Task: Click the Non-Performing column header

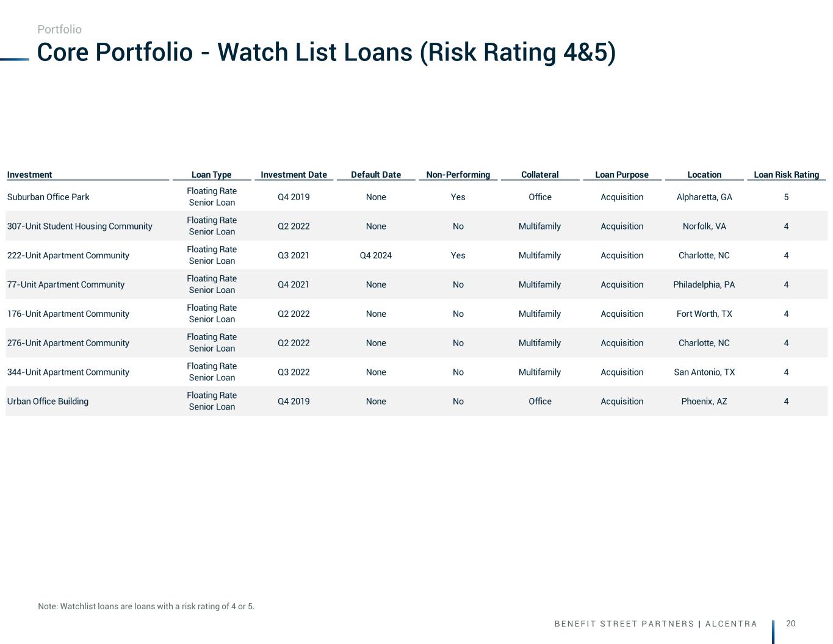Action: pos(458,175)
